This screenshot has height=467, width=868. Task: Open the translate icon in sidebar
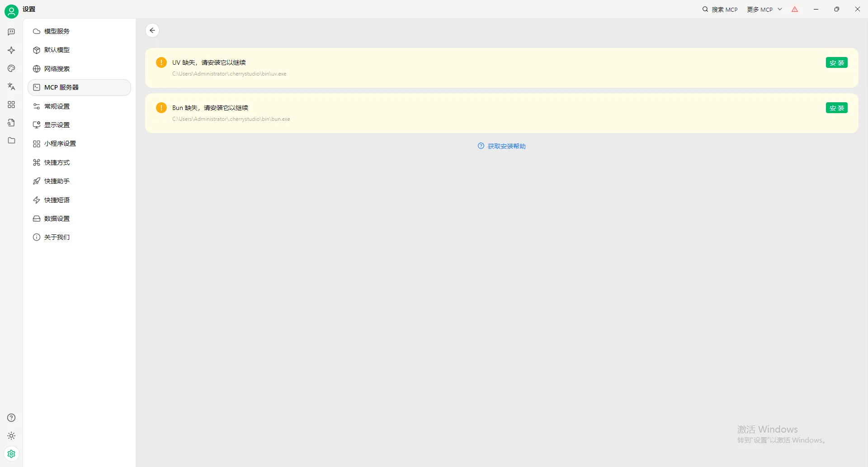pos(11,86)
